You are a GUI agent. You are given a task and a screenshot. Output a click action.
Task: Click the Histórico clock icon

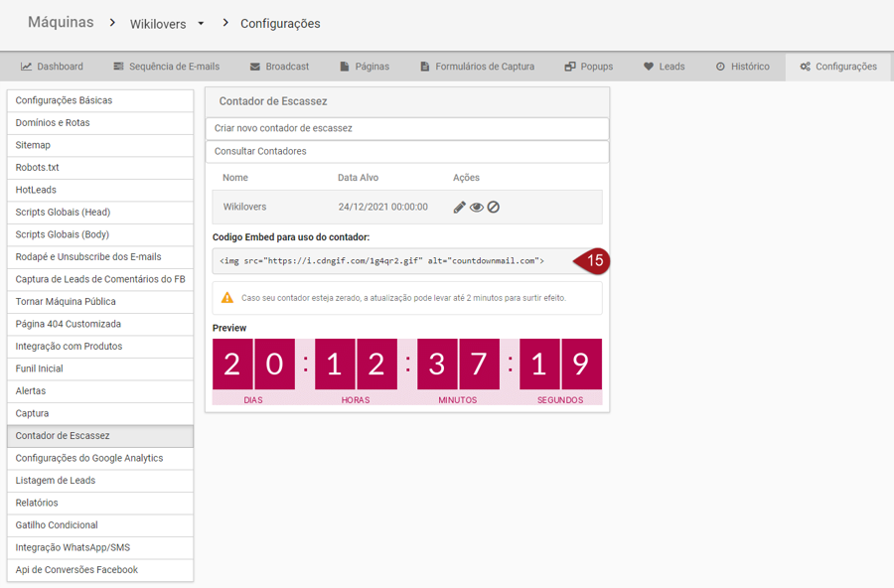720,67
